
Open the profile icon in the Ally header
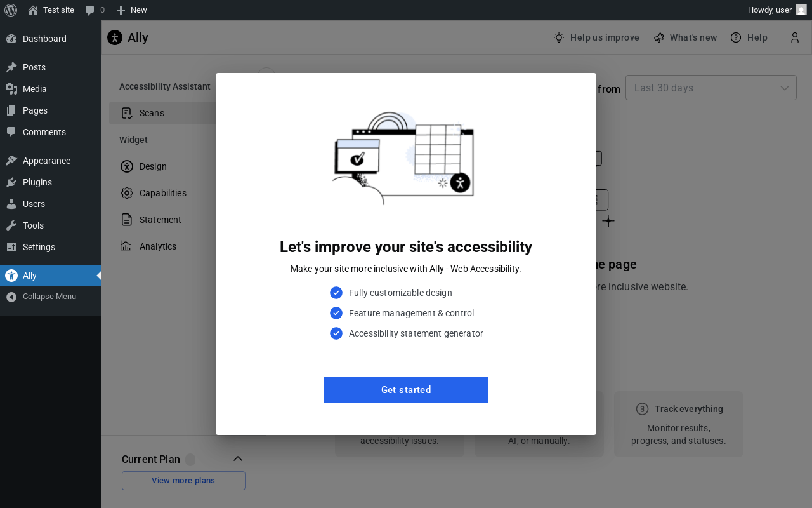(795, 37)
